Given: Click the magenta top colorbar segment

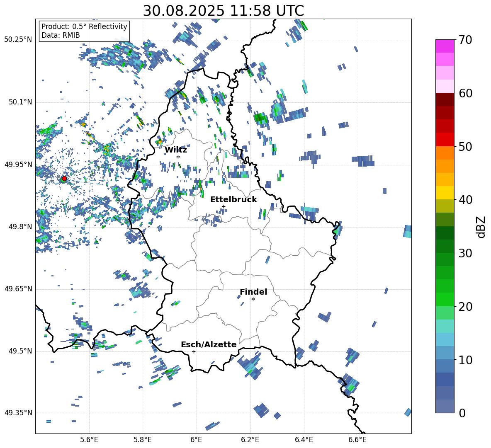Looking at the screenshot, I should [x=445, y=46].
